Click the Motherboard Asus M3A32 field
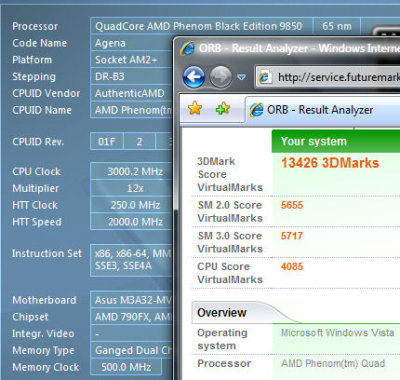Screen dimensions: 400x380 tap(132, 300)
